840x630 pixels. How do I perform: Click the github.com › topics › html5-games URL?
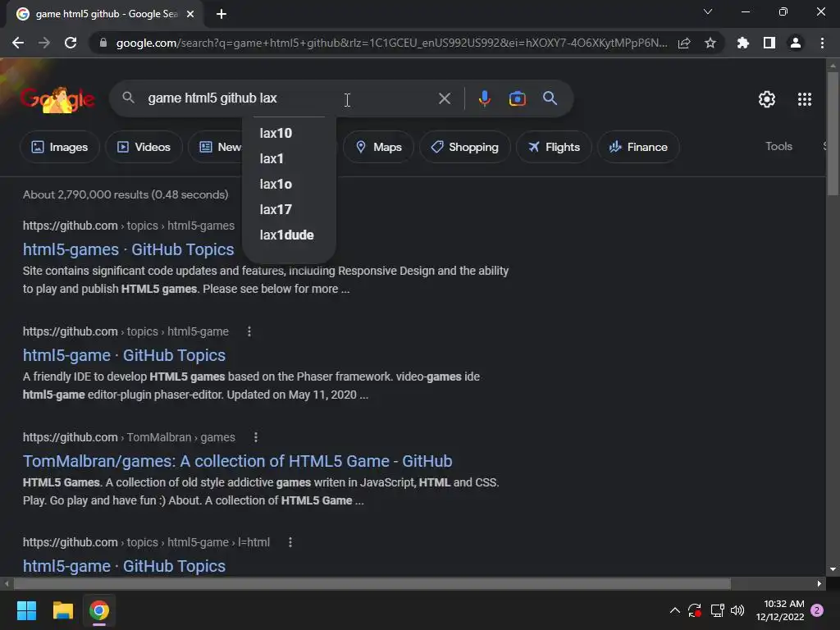pos(129,226)
